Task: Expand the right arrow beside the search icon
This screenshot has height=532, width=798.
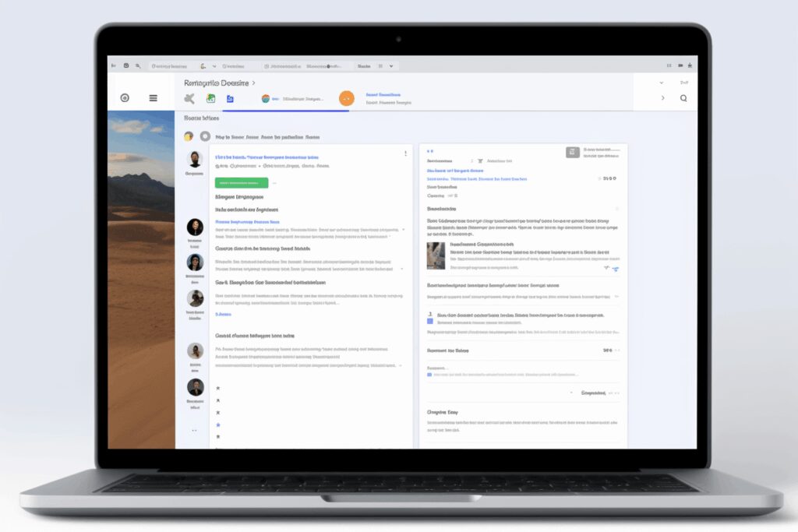Action: coord(662,98)
